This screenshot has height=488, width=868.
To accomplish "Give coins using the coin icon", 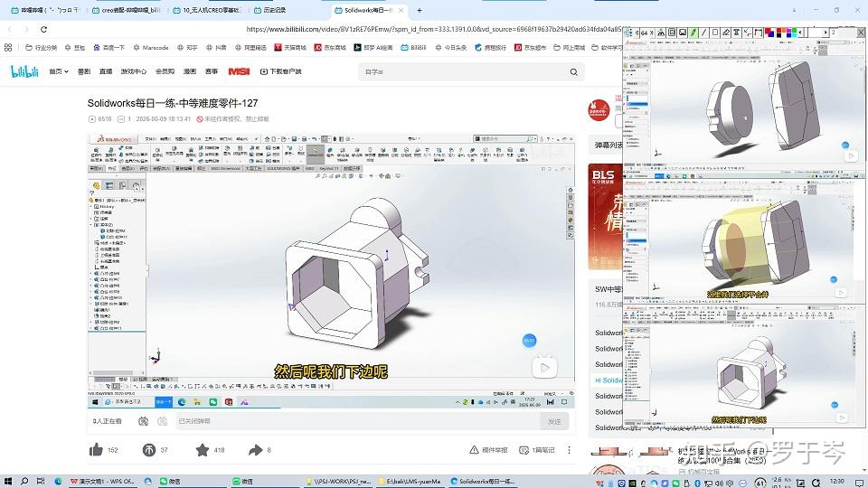I will click(149, 450).
